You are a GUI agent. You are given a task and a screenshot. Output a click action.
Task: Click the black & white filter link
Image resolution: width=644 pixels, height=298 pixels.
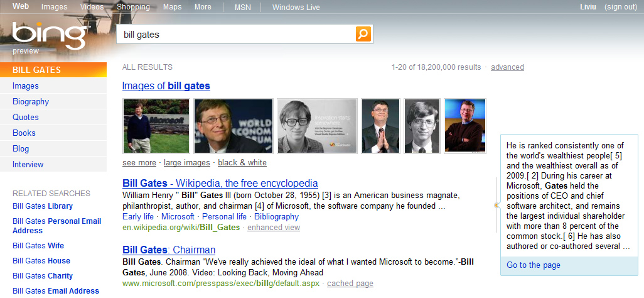[242, 163]
